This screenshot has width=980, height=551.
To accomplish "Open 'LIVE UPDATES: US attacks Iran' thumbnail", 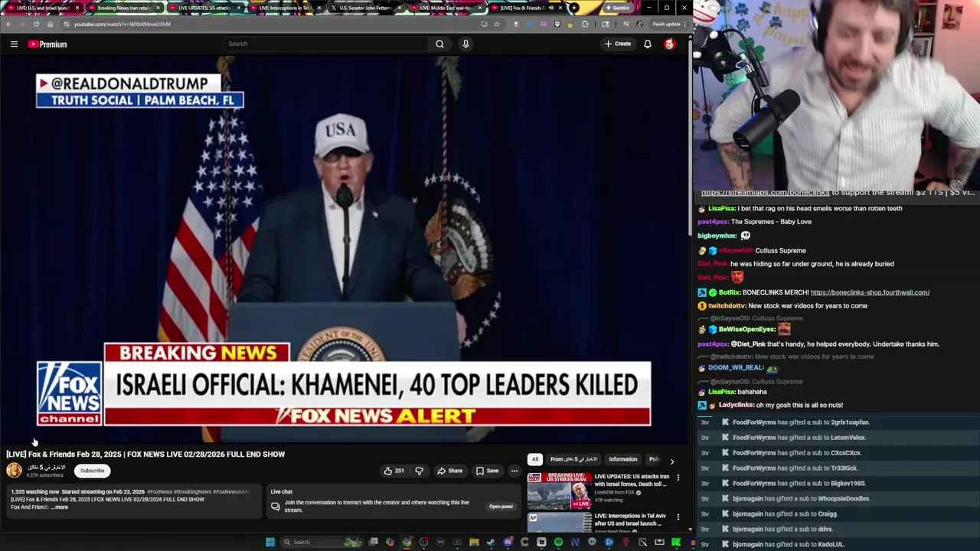I will 559,490.
